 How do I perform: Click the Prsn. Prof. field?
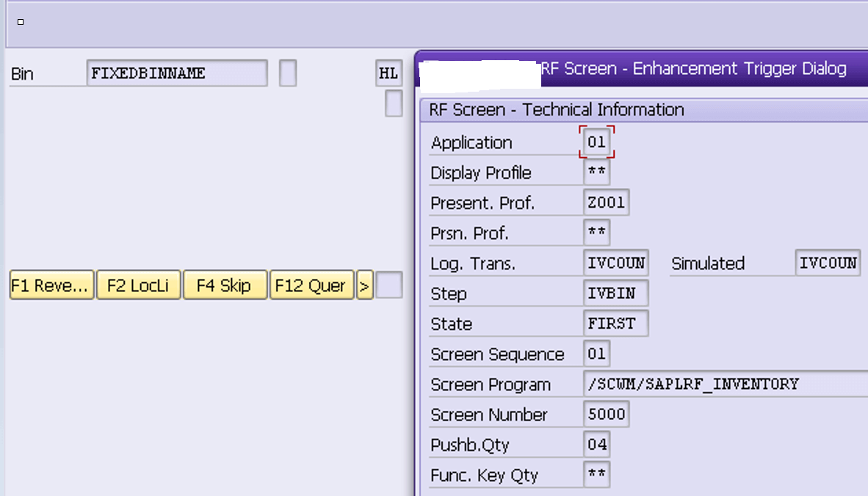tap(596, 232)
